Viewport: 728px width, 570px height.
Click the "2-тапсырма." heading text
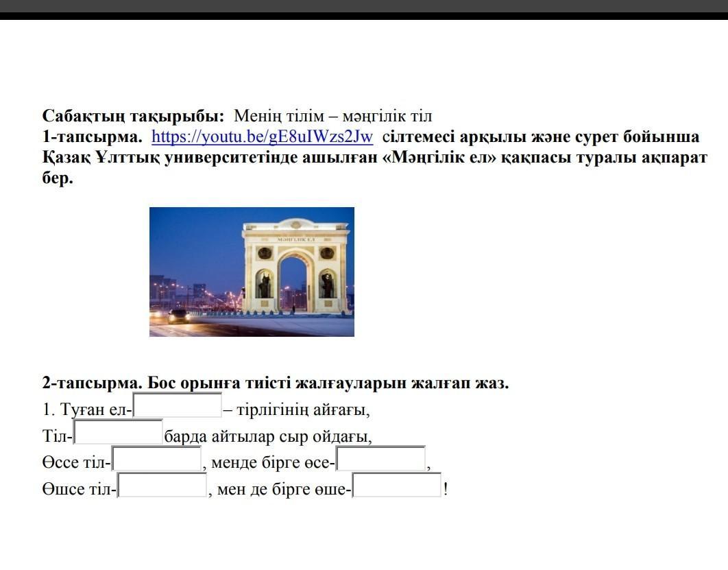tap(92, 383)
